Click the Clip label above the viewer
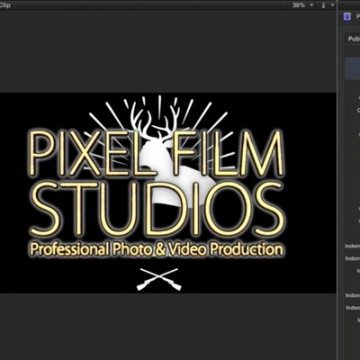 coord(5,5)
